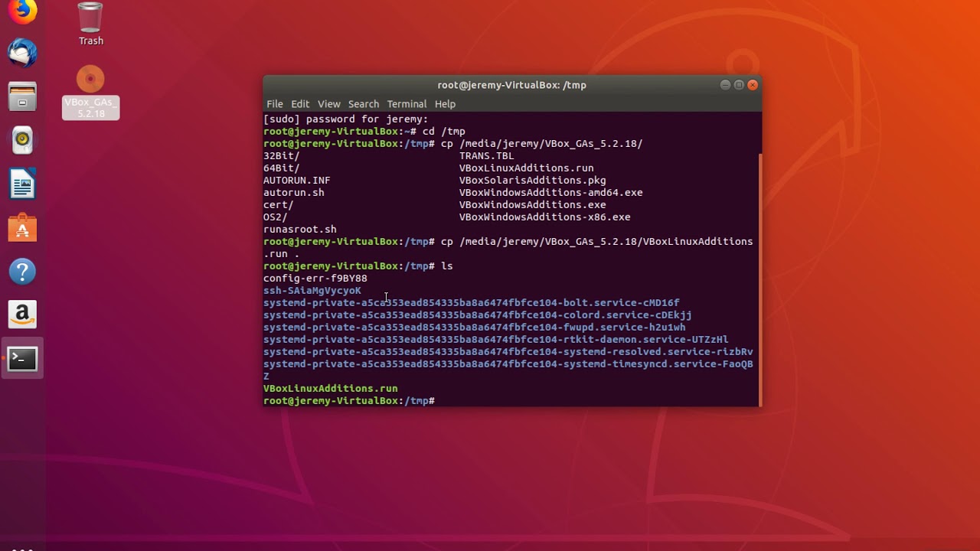Launch LibreOffice Writer from the dock
Screen dimensions: 980x551
click(22, 184)
